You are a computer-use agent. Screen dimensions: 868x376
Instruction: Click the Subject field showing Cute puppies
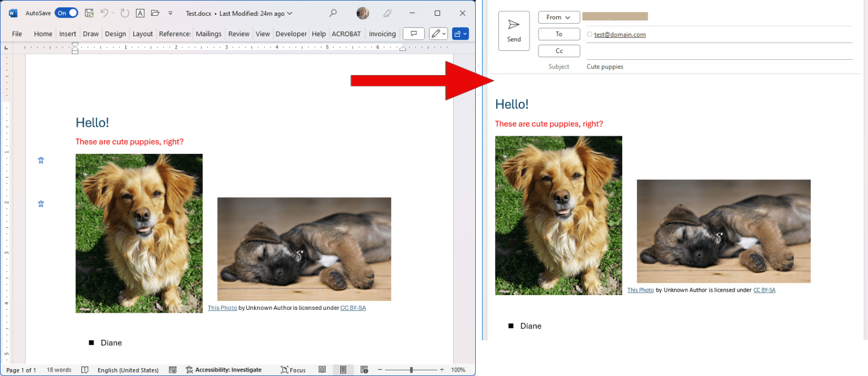[605, 66]
